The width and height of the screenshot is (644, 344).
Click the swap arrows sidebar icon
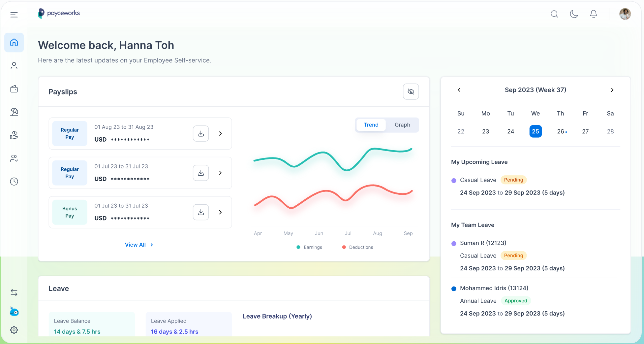[14, 292]
